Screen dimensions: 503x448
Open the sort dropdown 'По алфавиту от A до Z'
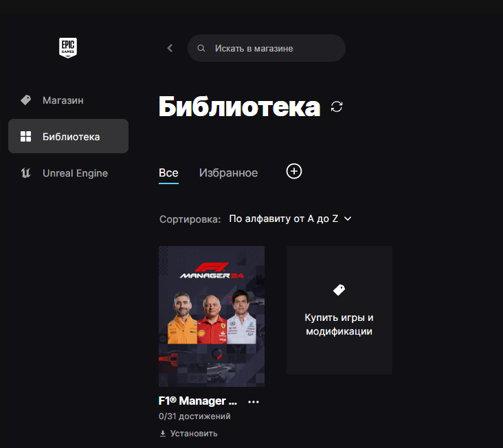(290, 219)
